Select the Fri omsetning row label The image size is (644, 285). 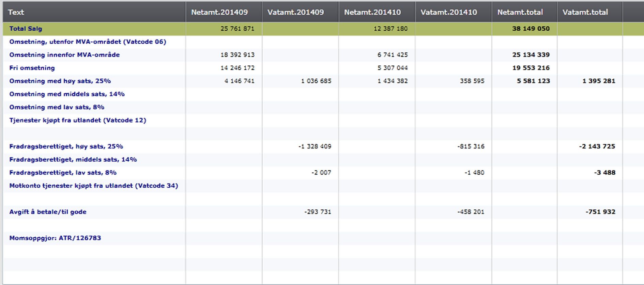32,68
